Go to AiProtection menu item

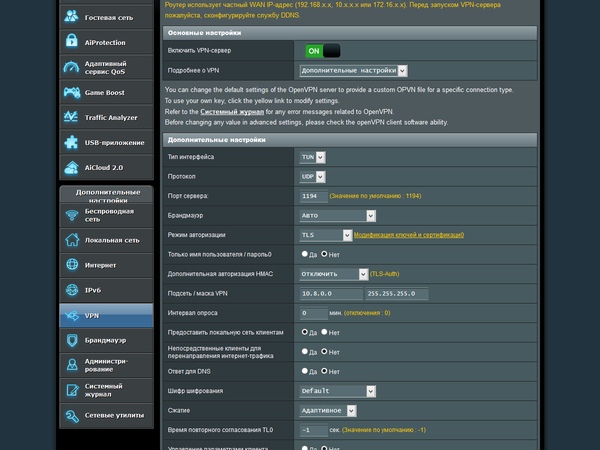[x=106, y=42]
